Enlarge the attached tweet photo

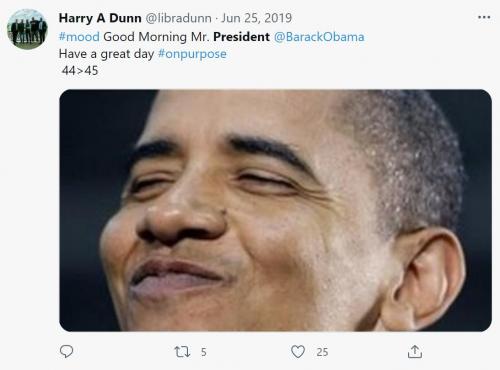275,210
